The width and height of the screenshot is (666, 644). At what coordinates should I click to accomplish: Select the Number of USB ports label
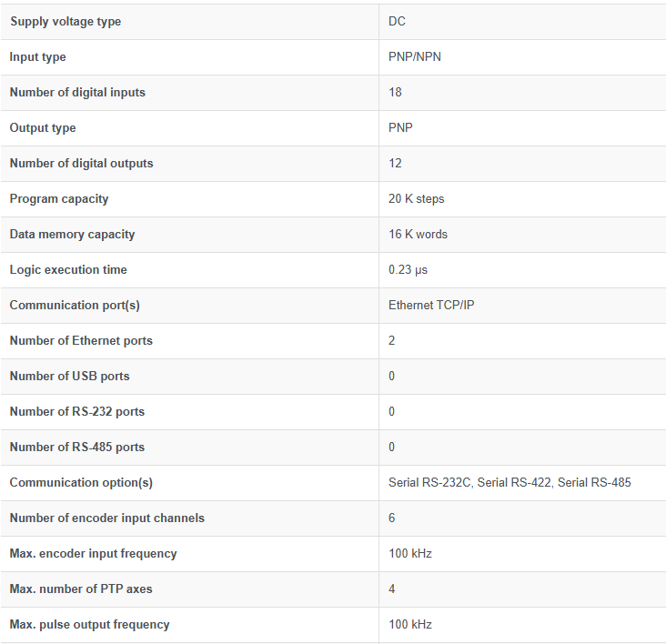(x=70, y=377)
